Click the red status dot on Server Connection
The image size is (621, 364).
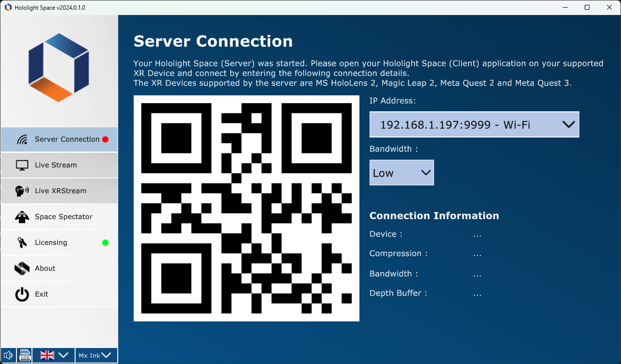(x=105, y=139)
